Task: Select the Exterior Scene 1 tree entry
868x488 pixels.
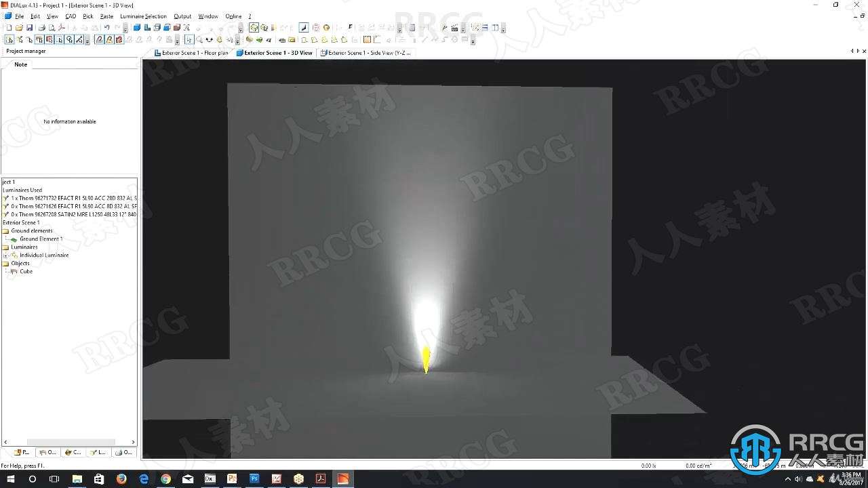Action: click(x=21, y=222)
